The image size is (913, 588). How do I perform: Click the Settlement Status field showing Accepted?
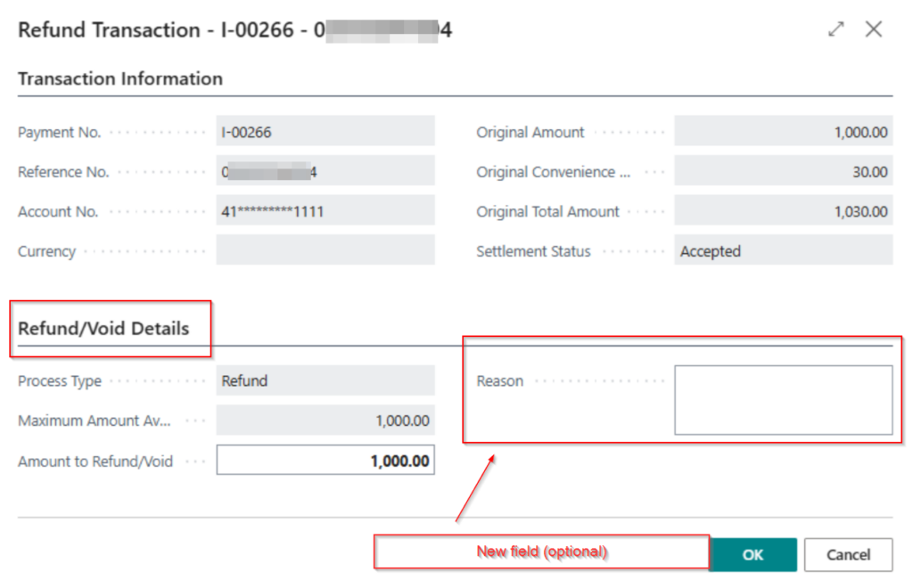pyautogui.click(x=783, y=251)
